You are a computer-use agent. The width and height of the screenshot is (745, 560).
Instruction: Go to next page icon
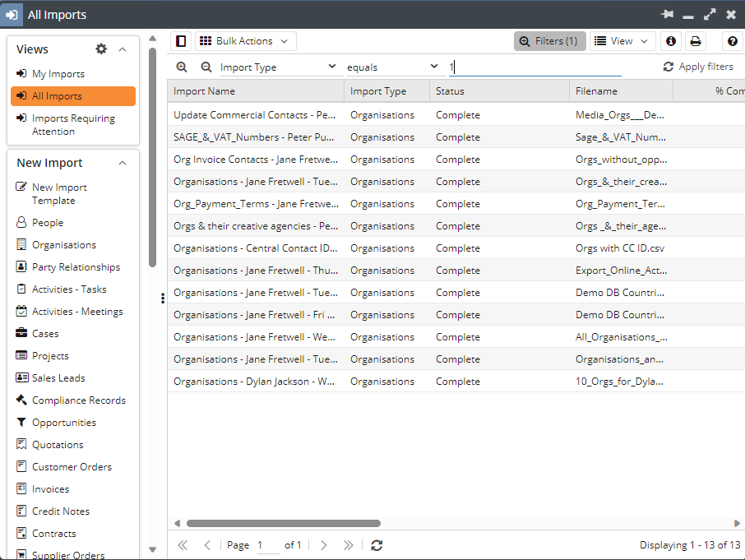click(323, 545)
